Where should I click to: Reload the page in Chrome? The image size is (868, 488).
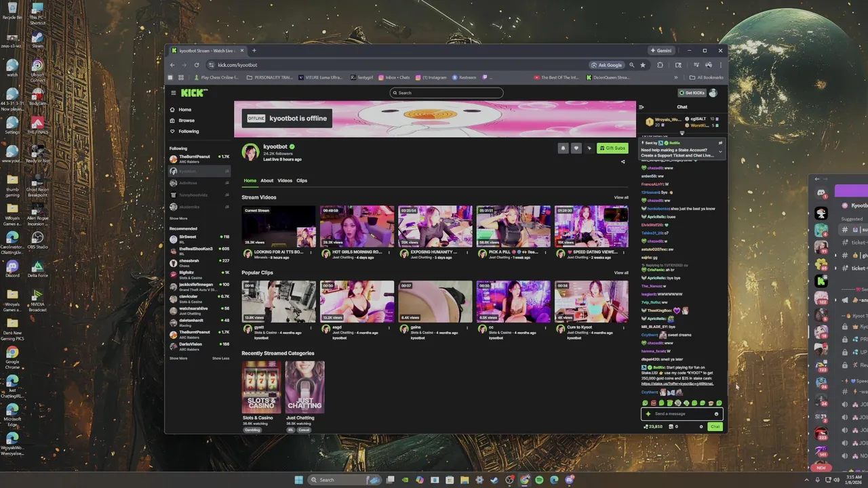[x=197, y=65]
